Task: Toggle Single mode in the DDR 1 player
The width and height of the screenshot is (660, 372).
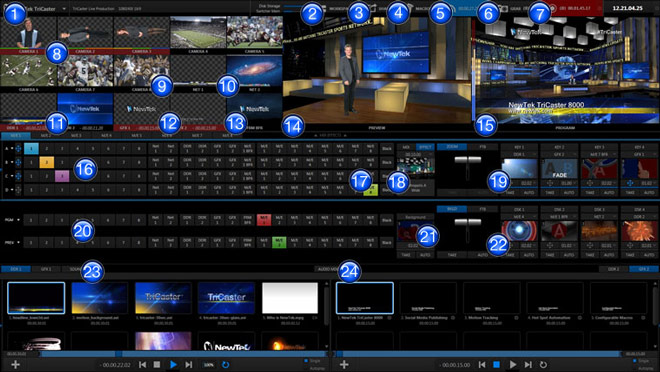Action: 312,361
